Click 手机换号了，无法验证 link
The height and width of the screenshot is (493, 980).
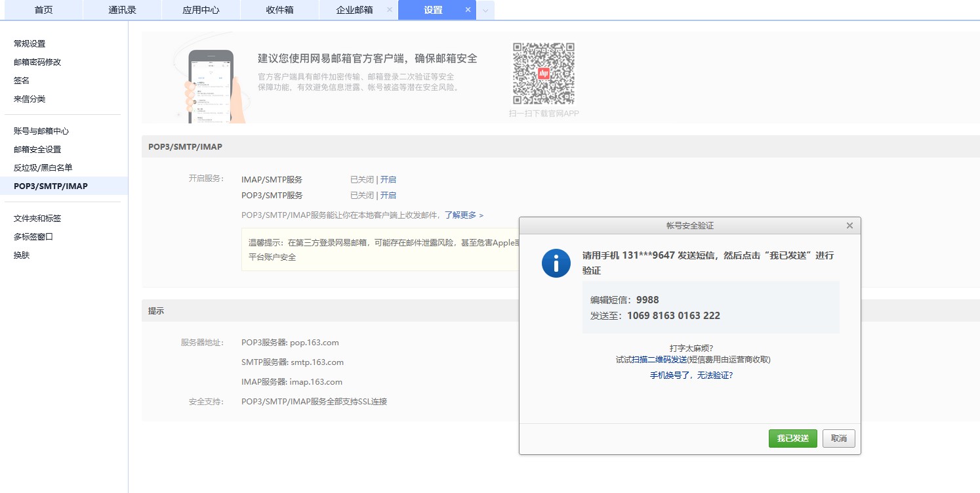[691, 375]
